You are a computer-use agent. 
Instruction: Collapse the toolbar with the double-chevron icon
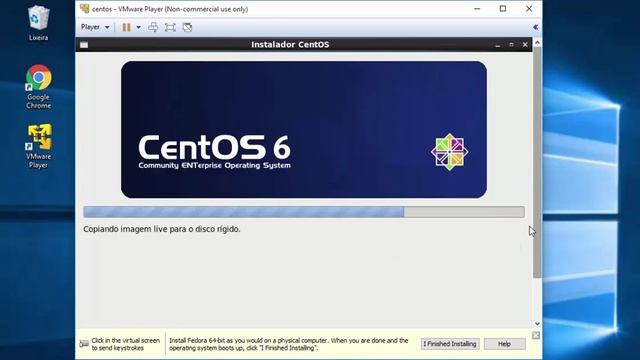click(536, 27)
